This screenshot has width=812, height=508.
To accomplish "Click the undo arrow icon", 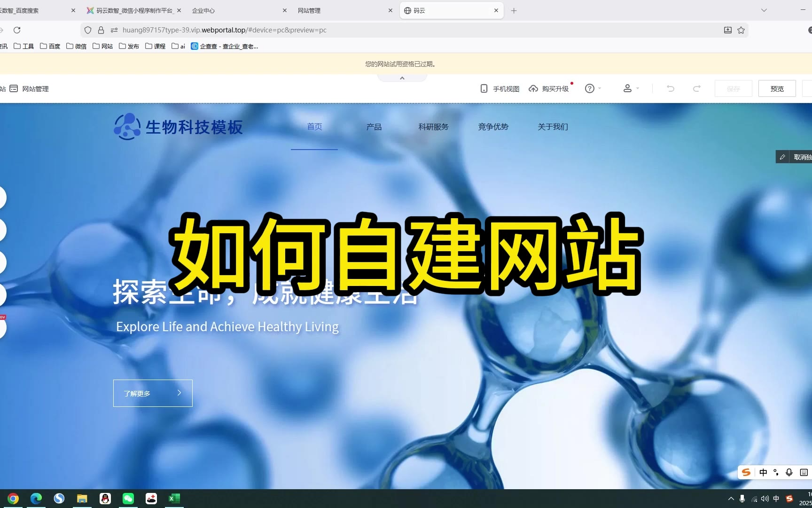I will pos(671,88).
